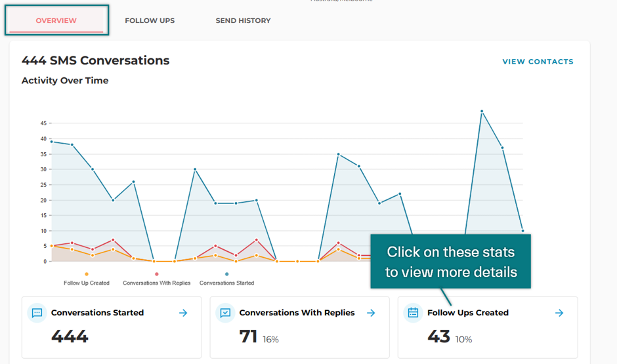Click the first data point at 39 conversations
Viewport: 617px width, 364px height.
point(52,142)
